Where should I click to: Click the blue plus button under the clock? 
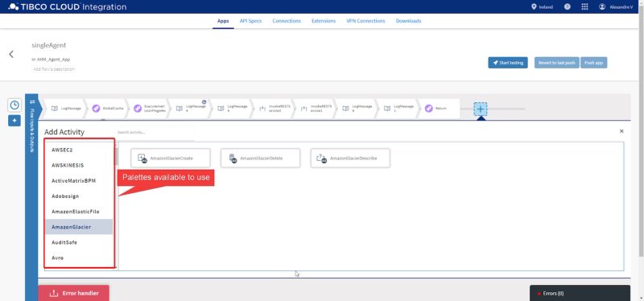14,121
